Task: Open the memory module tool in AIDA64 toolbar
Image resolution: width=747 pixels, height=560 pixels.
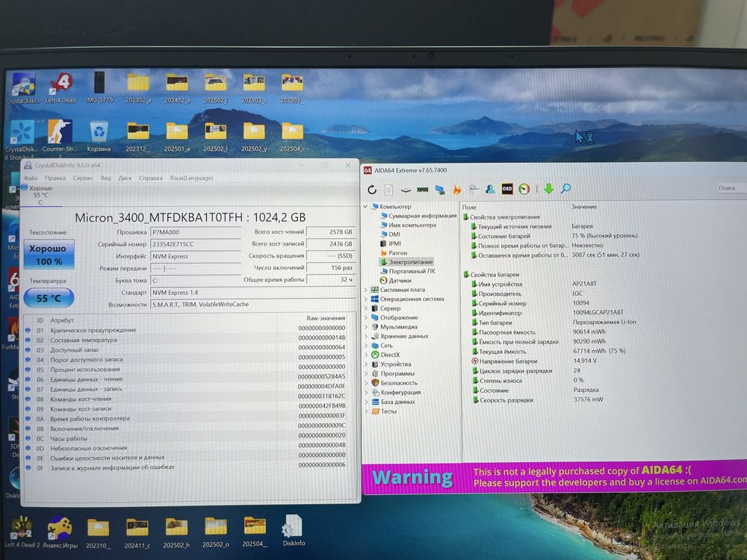Action: [423, 190]
